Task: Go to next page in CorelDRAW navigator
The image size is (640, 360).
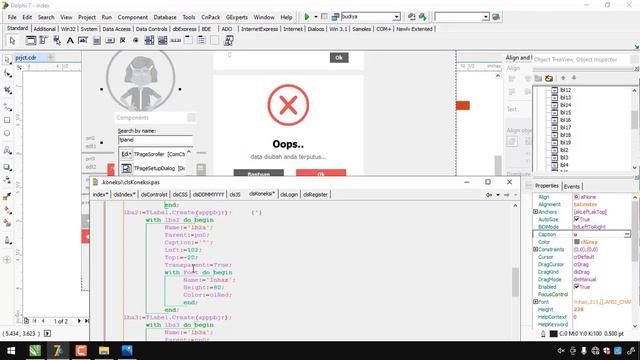Action: pyautogui.click(x=79, y=321)
